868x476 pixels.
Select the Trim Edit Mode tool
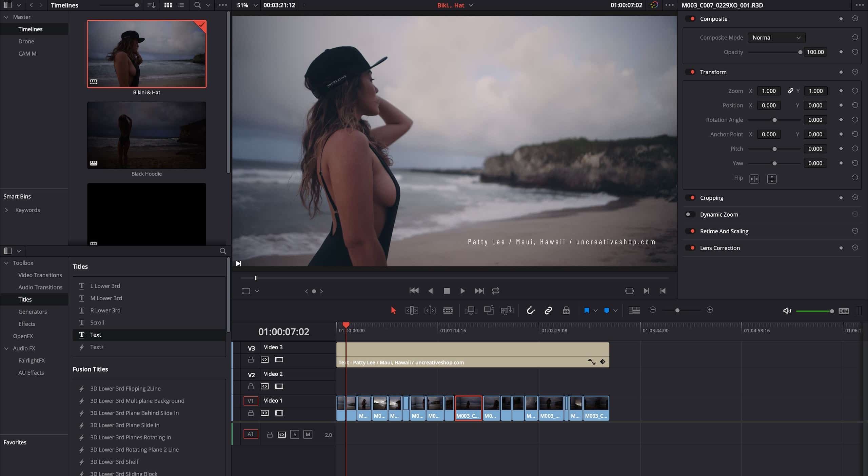point(412,310)
